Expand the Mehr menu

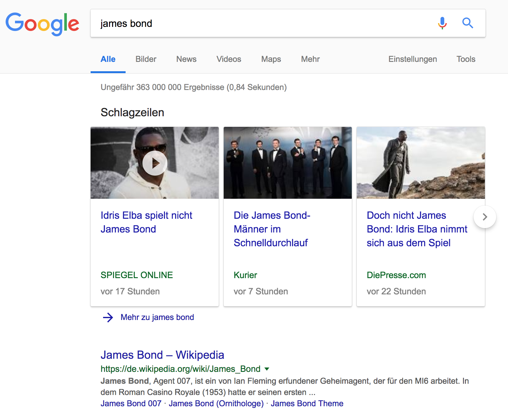[311, 59]
